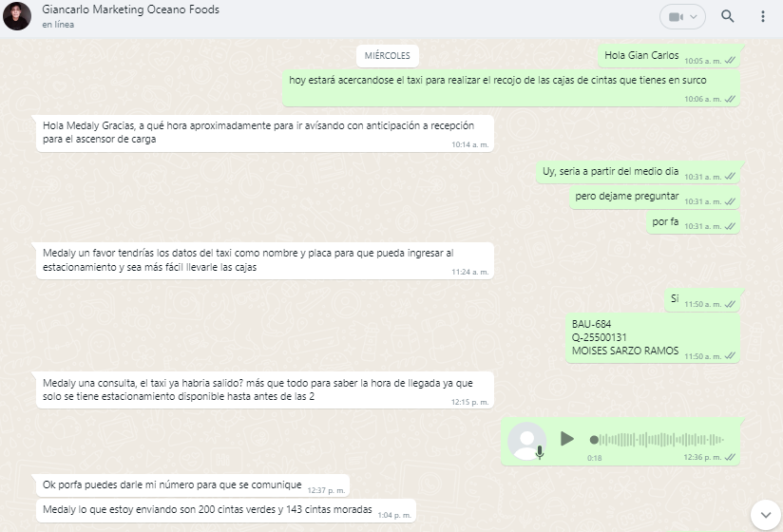Viewport: 783px width, 532px height.
Task: Open Giancarlo Marketing Oceano Foods contact info
Action: point(130,10)
